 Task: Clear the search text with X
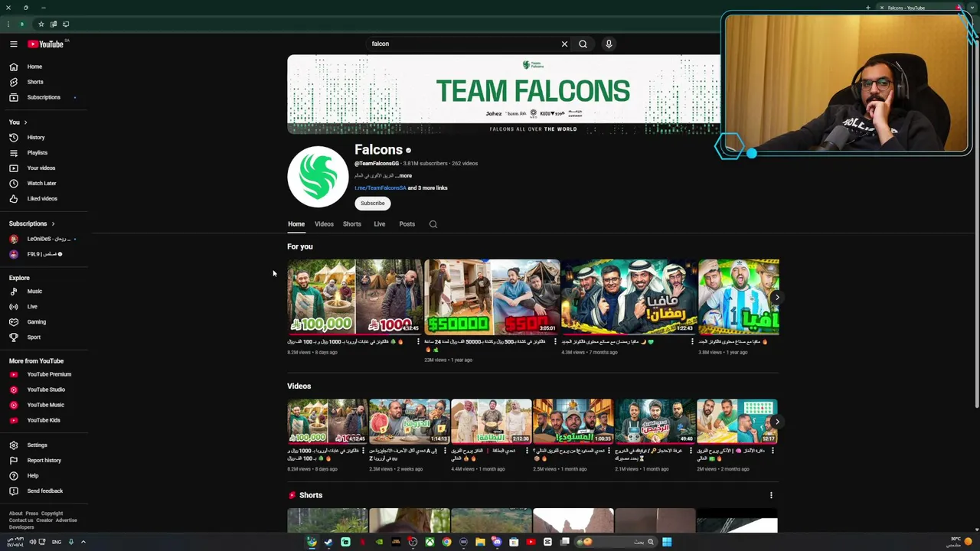coord(564,44)
